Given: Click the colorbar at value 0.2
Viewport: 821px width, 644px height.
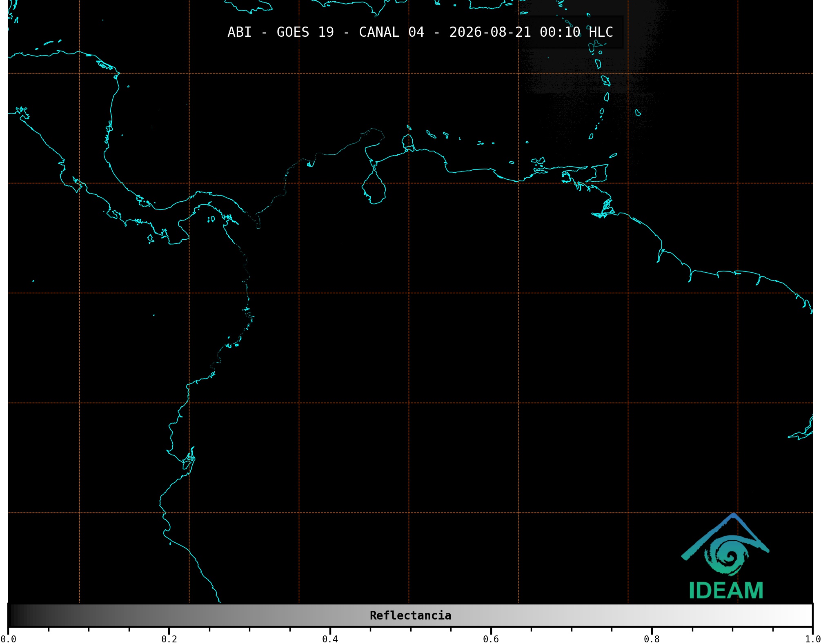Looking at the screenshot, I should [x=169, y=615].
